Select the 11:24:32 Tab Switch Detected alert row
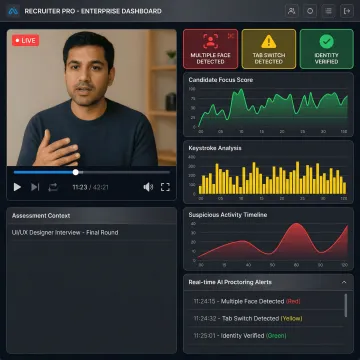 (x=264, y=318)
